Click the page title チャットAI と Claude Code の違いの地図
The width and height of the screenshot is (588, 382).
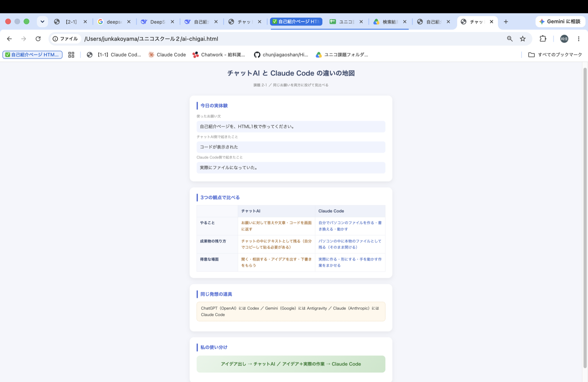(291, 73)
